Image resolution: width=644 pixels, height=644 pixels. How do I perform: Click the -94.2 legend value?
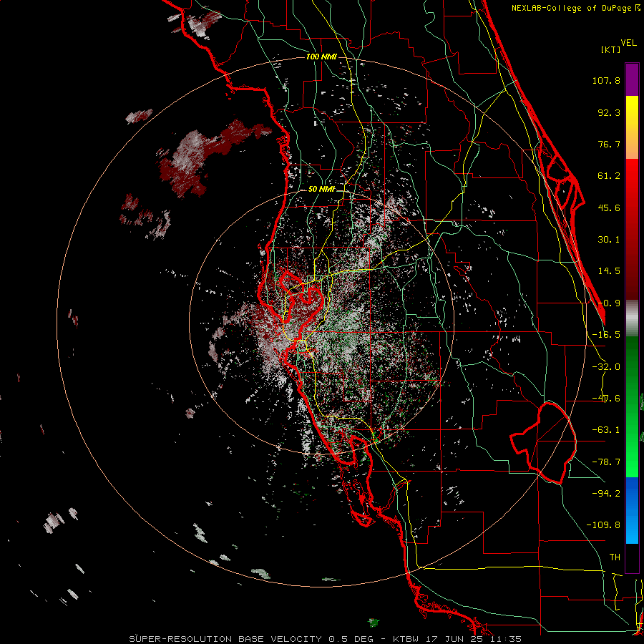[x=606, y=494]
